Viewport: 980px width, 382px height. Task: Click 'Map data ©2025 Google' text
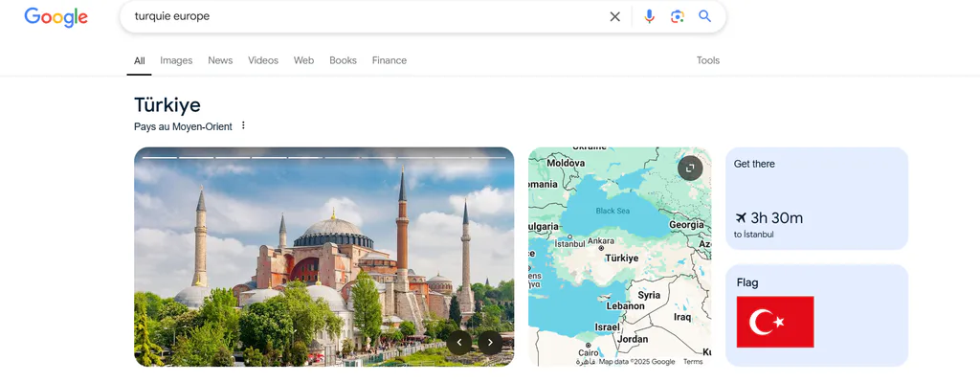point(636,361)
